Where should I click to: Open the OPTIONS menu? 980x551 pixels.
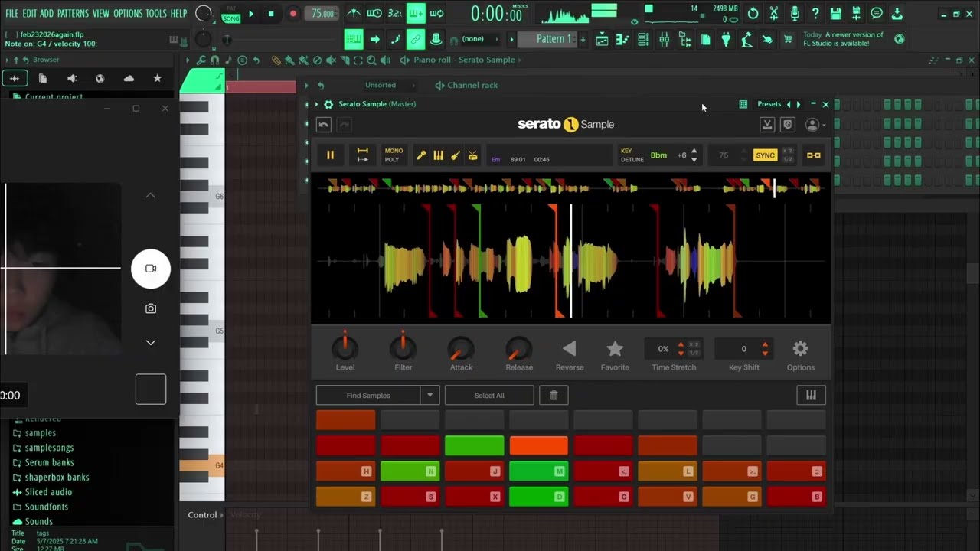point(128,14)
